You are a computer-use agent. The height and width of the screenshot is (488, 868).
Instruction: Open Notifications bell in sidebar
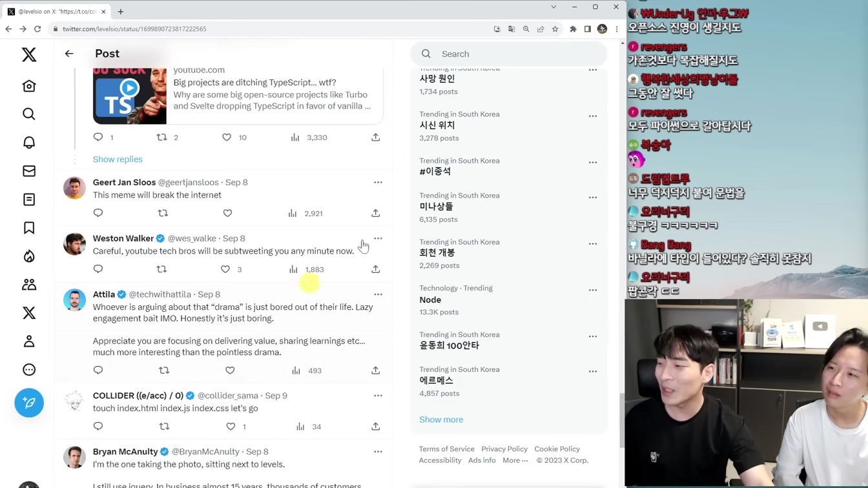29,143
